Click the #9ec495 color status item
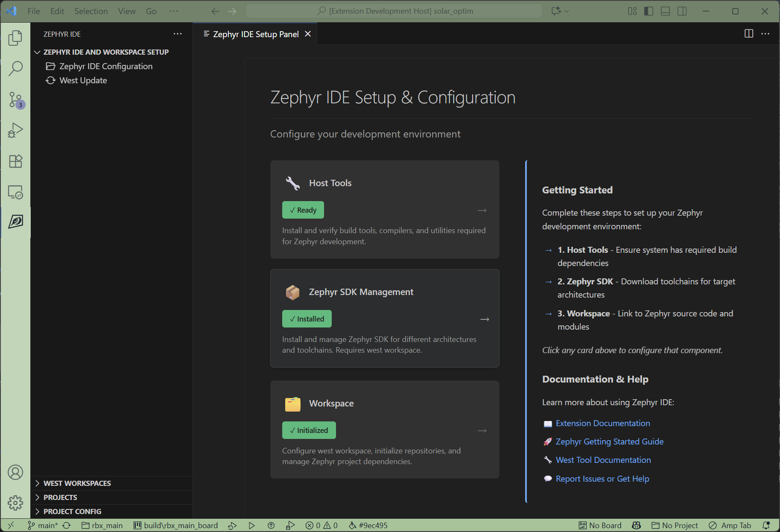This screenshot has height=532, width=780. point(368,525)
